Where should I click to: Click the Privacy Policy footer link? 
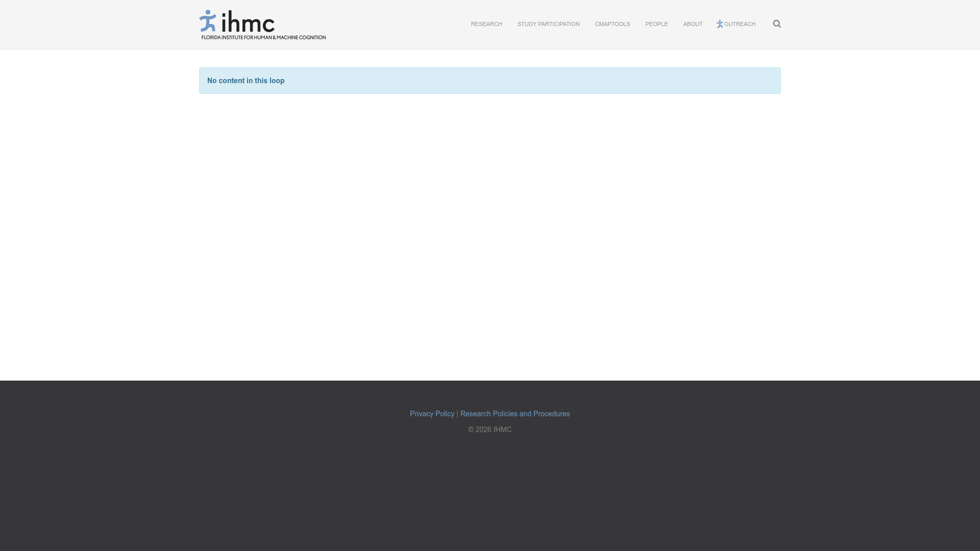[x=432, y=414]
